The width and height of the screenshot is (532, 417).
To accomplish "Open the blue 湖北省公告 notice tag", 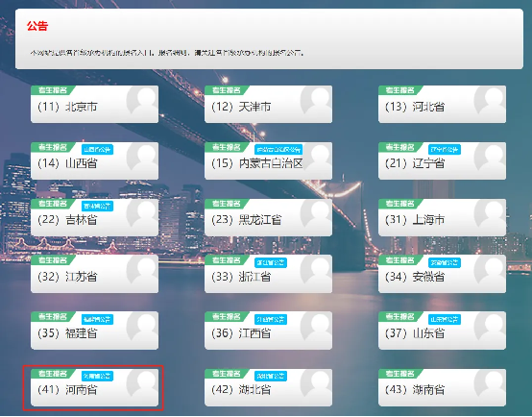I will coord(271,376).
